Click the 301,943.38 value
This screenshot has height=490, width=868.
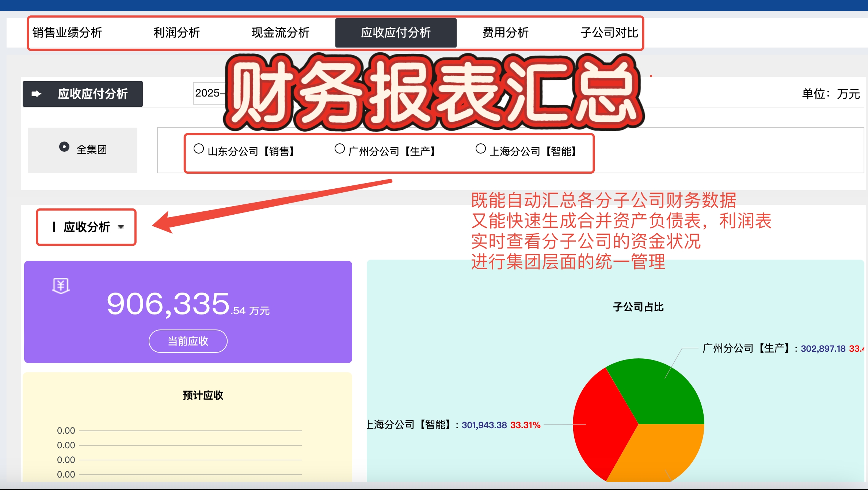click(x=484, y=425)
